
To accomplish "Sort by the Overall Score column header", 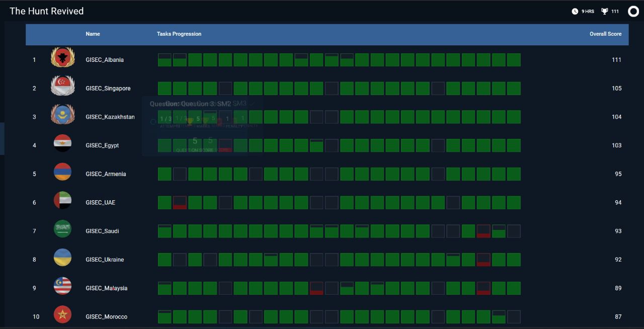I will coord(605,34).
